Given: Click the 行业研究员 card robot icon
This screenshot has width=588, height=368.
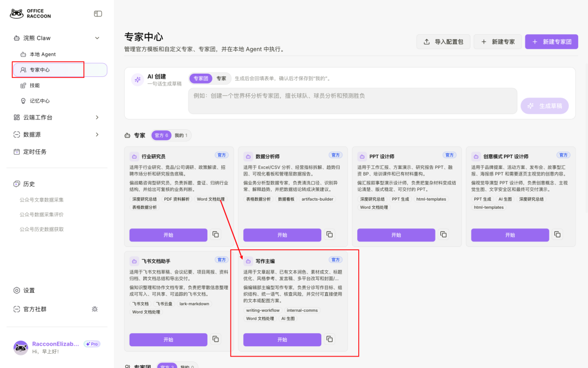Looking at the screenshot, I should (x=134, y=156).
